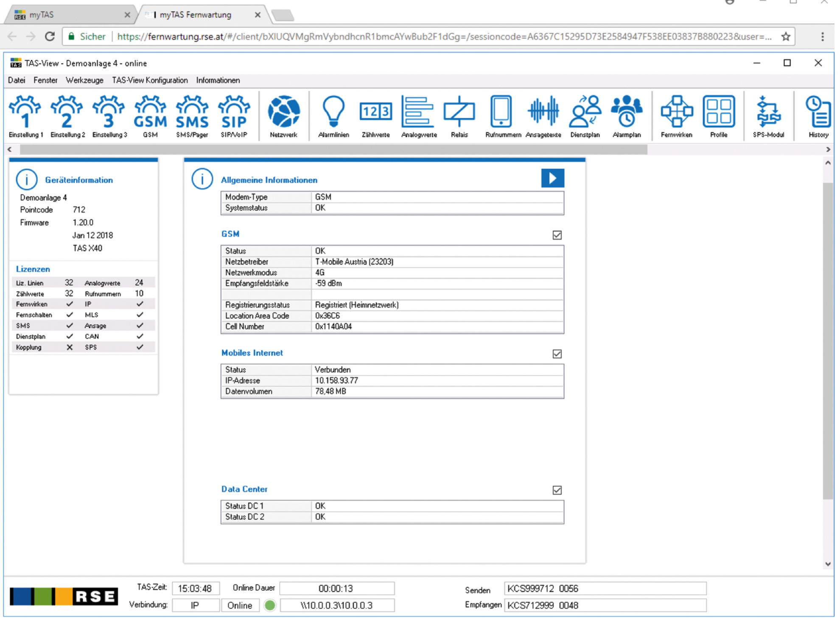The image size is (840, 619).
Task: Click the Empfangen field KCS712999
Action: tap(605, 605)
